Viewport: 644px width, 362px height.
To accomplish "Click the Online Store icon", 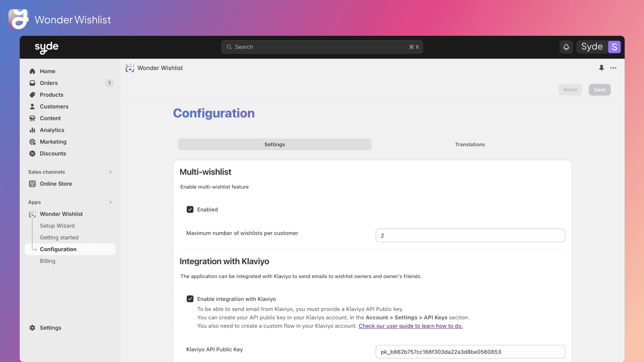I will click(32, 184).
